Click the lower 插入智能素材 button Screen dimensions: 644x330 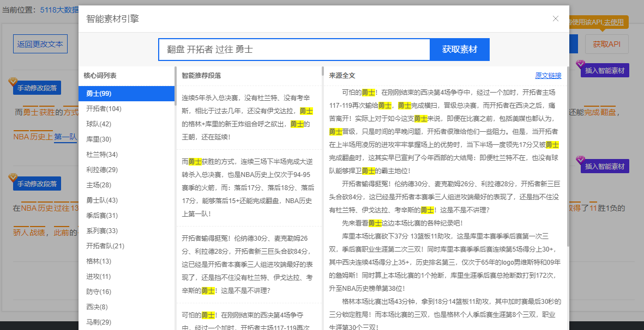click(605, 166)
